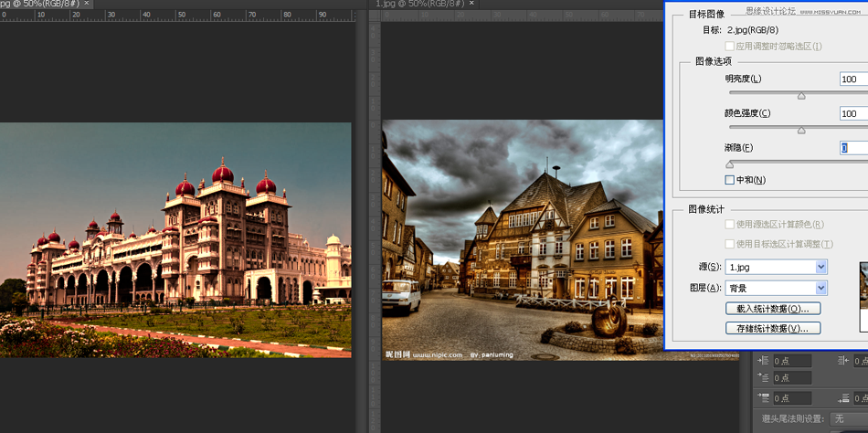Click the first-line indent paragraph icon

pyautogui.click(x=764, y=378)
